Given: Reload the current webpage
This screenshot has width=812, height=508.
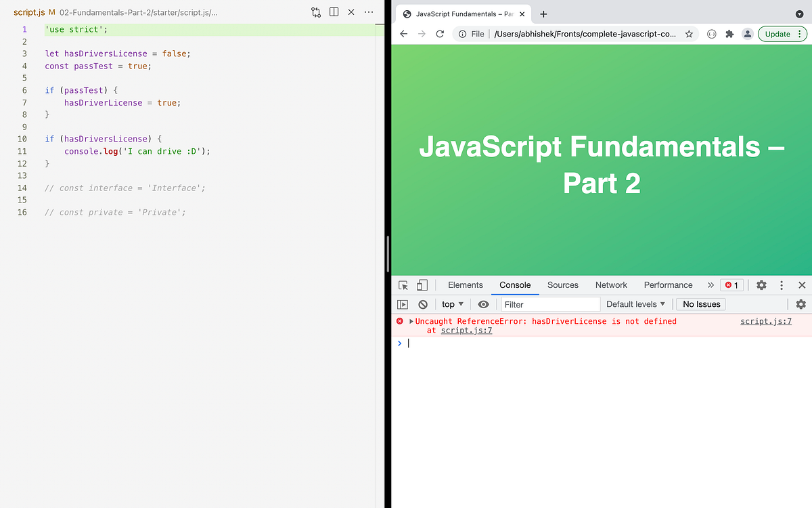Looking at the screenshot, I should click(439, 34).
